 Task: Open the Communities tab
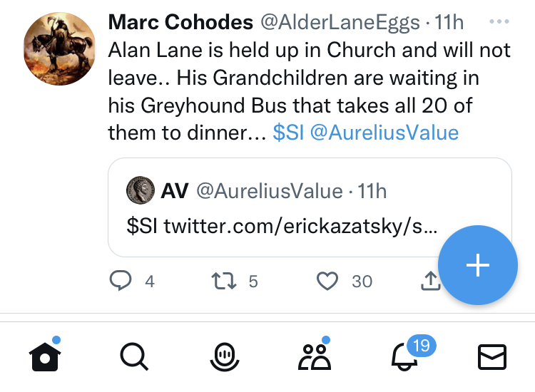(314, 356)
